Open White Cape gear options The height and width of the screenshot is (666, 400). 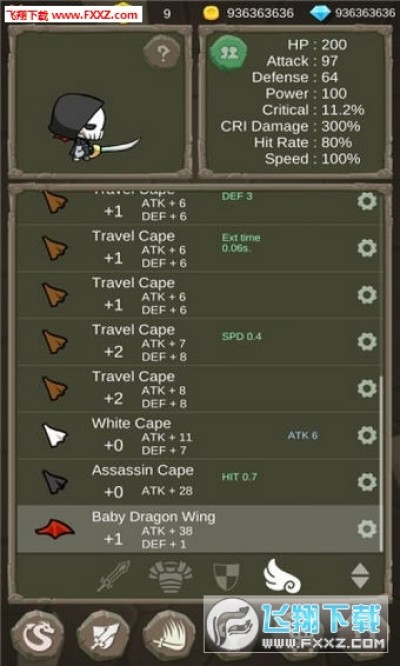[367, 435]
